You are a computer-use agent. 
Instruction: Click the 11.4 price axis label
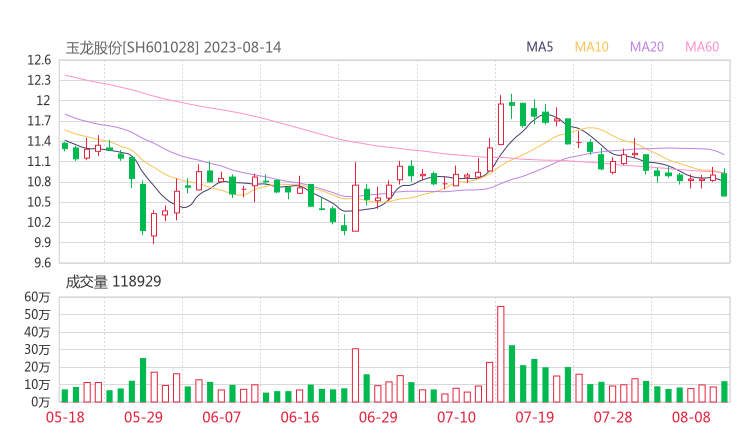[x=39, y=141]
